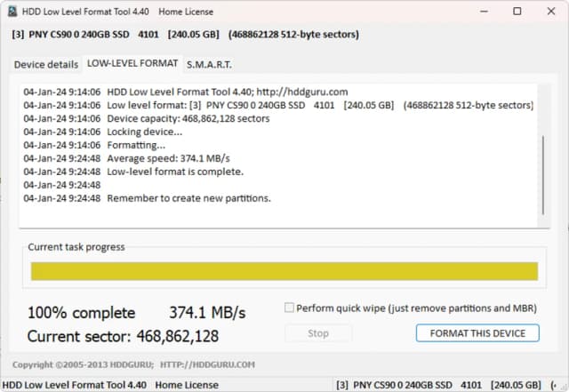Click the grayed-out Stop button
This screenshot has width=569, height=392.
318,333
